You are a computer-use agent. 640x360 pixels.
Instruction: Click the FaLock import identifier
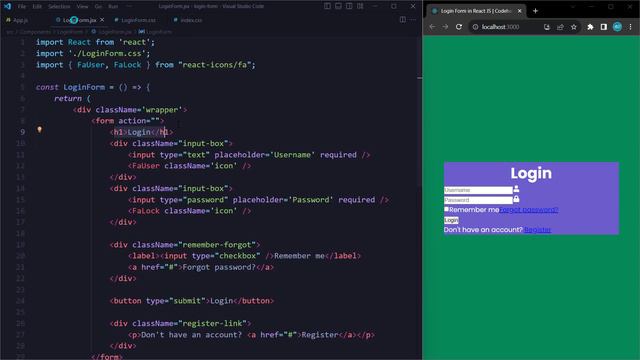pos(127,64)
